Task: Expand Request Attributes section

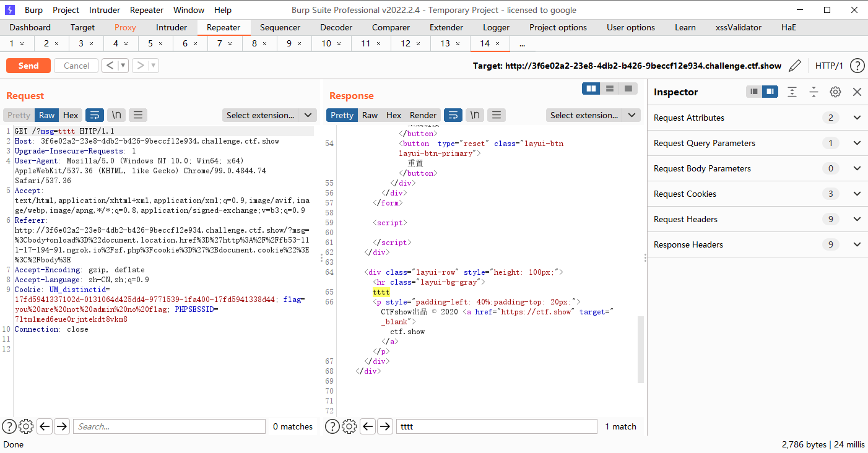Action: tap(758, 118)
